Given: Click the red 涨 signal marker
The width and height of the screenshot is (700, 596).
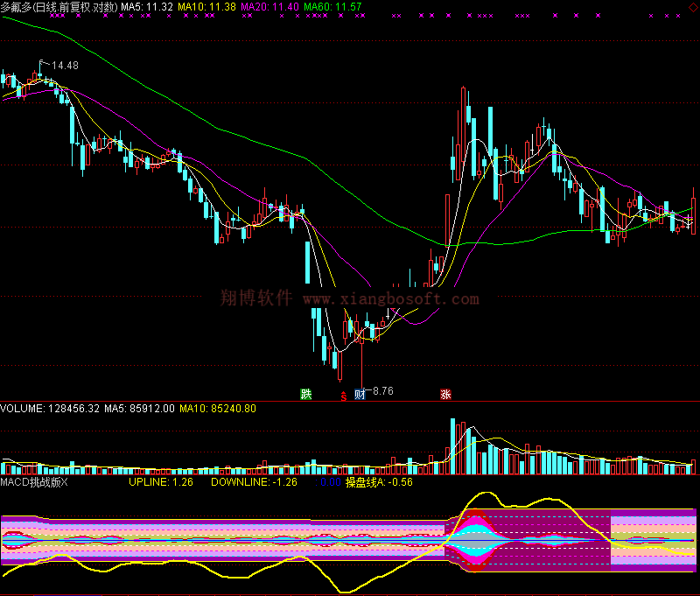Looking at the screenshot, I should coord(445,394).
